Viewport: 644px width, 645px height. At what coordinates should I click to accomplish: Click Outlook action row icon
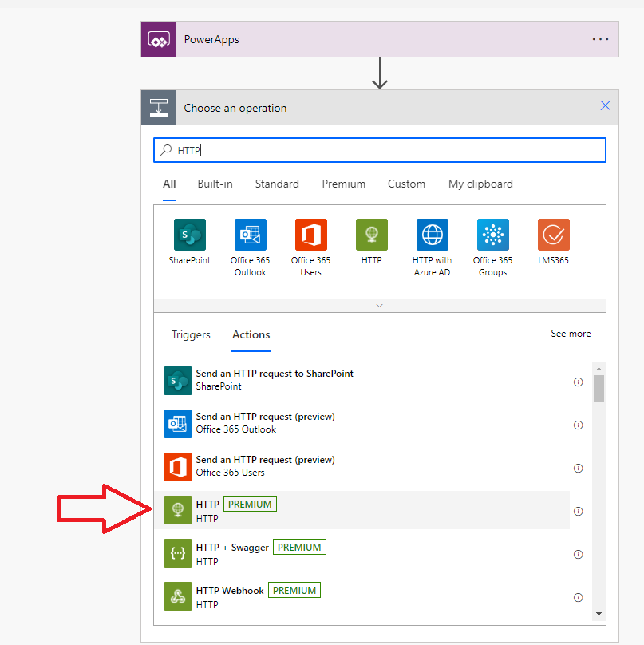178,424
